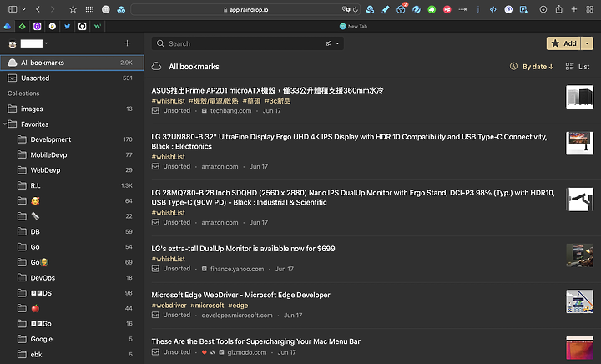
Task: Click the techbang.com source link
Action: (x=230, y=111)
